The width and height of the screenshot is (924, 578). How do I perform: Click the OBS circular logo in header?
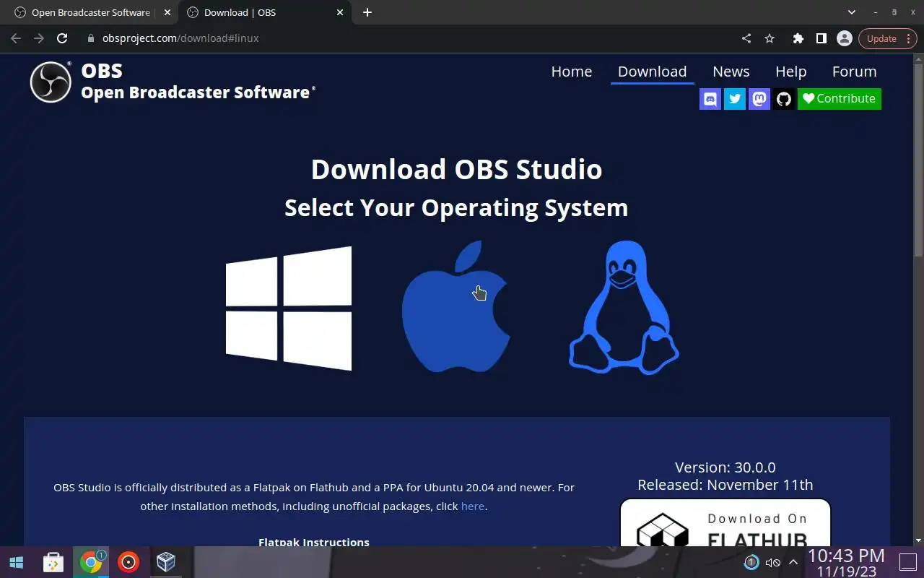pos(51,82)
